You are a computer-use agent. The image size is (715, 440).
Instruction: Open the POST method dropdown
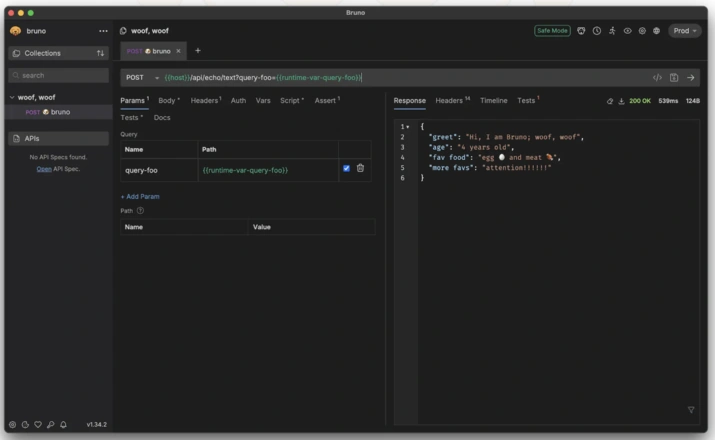tap(142, 78)
